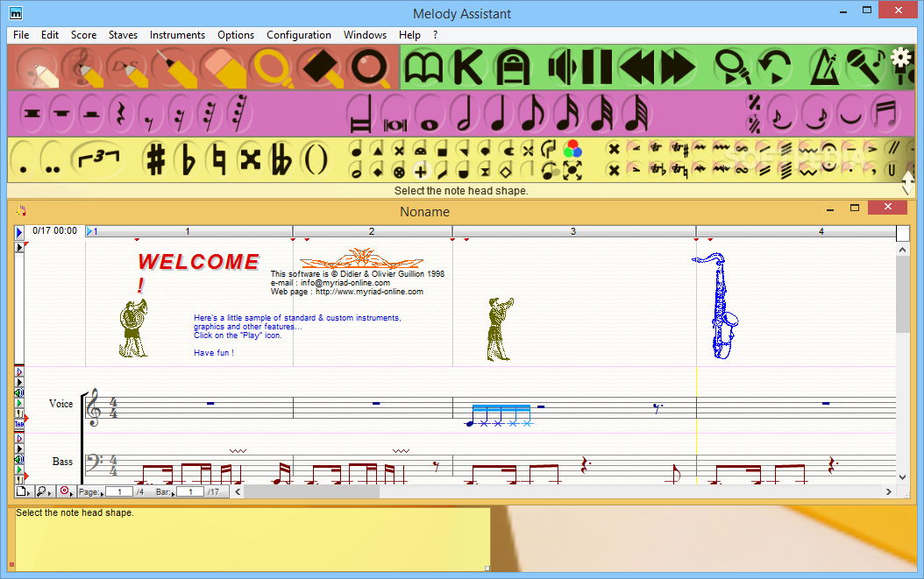The image size is (924, 579).
Task: Open the book icon in green toolbar
Action: point(423,67)
